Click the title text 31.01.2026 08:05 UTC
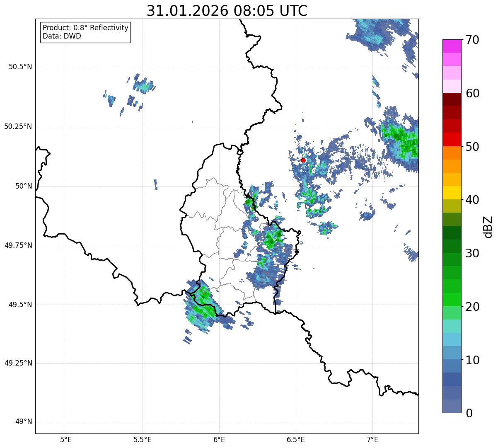The image size is (498, 448). tap(227, 11)
